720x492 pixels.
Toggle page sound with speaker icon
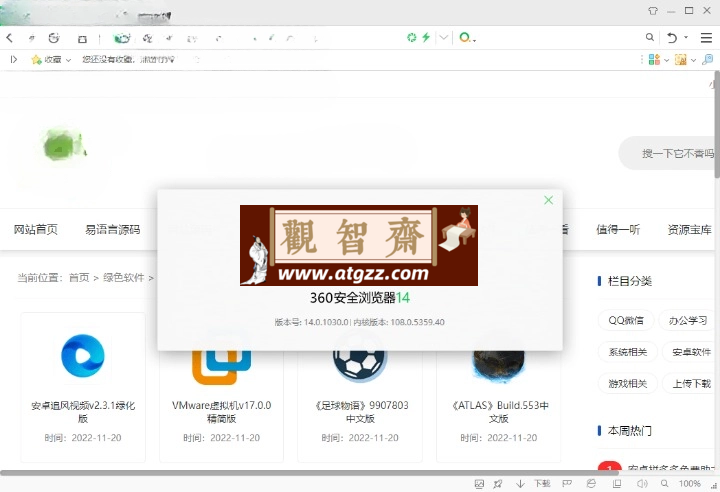click(x=642, y=484)
